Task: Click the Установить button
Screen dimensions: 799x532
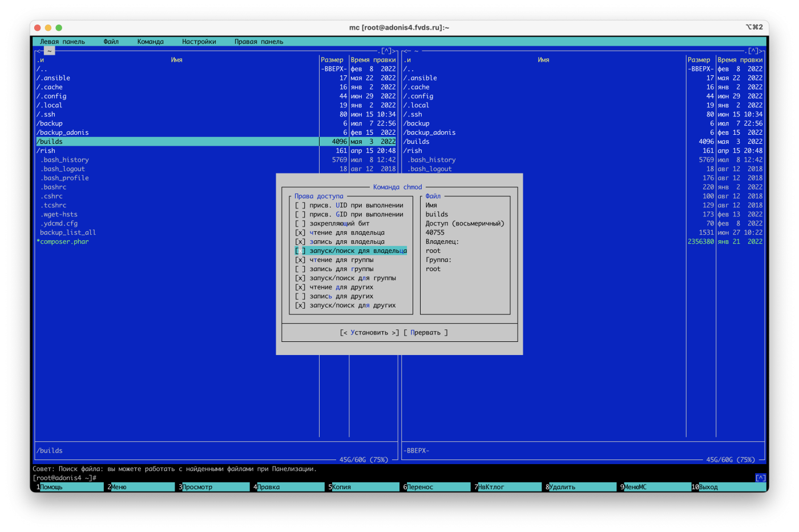Action: click(x=369, y=333)
